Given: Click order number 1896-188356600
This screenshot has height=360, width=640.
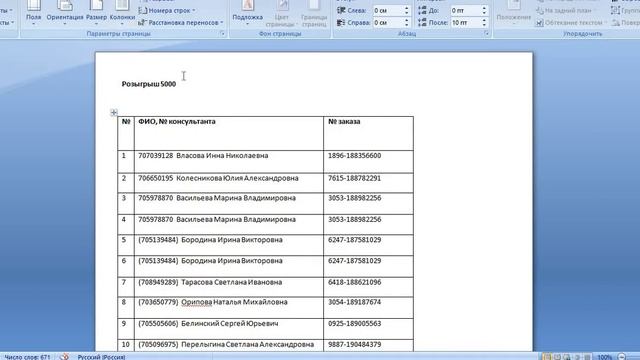Looking at the screenshot, I should point(354,156).
